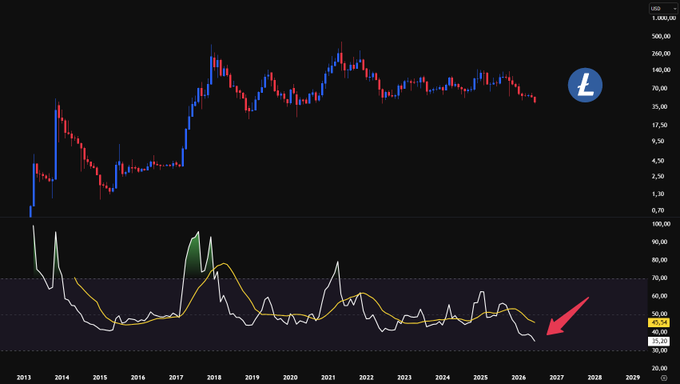
Task: Click the 2020 year label on time axis
Action: tap(290, 377)
